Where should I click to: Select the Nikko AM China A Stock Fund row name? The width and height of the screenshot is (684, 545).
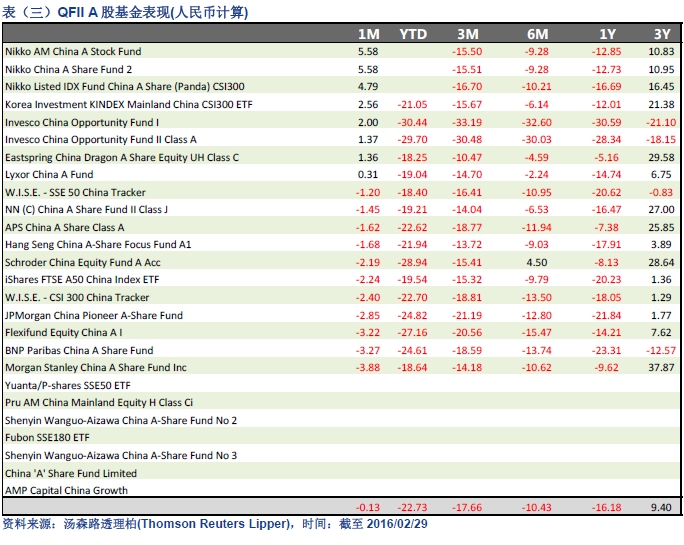(73, 51)
